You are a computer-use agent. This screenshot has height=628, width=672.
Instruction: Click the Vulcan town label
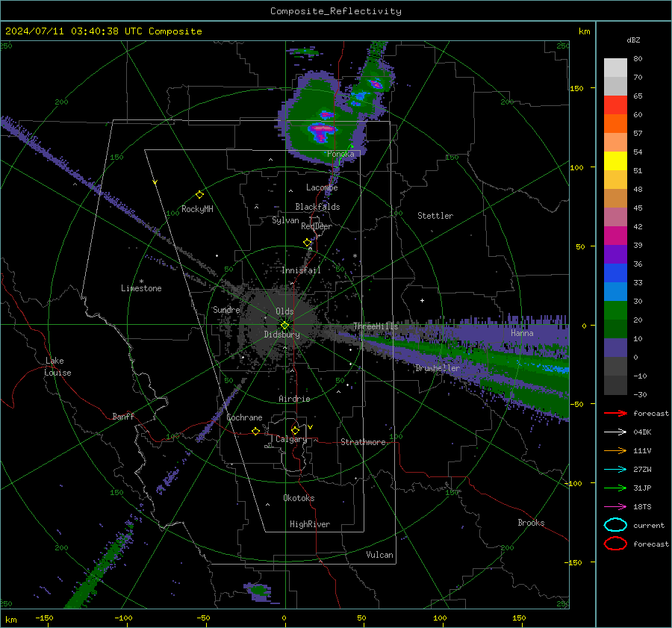point(379,555)
